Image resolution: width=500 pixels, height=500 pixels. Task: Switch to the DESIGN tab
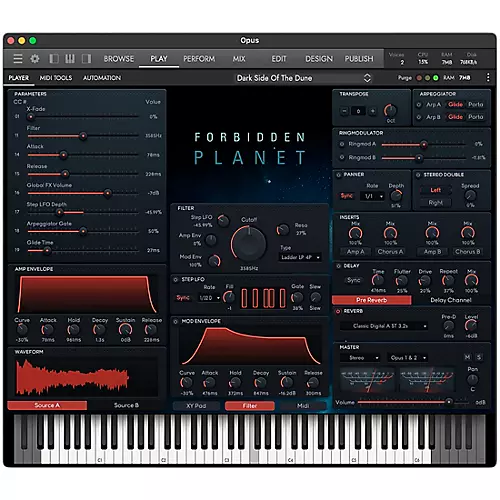click(x=319, y=59)
